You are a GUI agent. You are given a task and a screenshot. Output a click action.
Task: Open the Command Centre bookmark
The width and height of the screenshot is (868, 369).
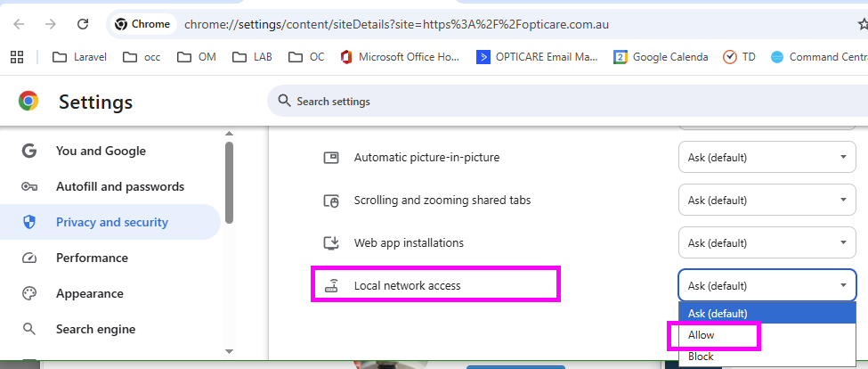point(819,57)
